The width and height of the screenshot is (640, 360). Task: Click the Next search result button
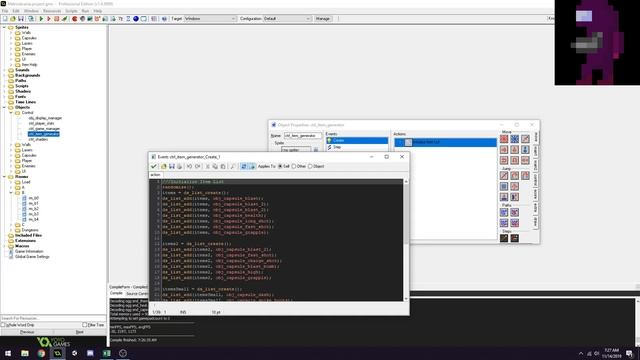(80, 332)
